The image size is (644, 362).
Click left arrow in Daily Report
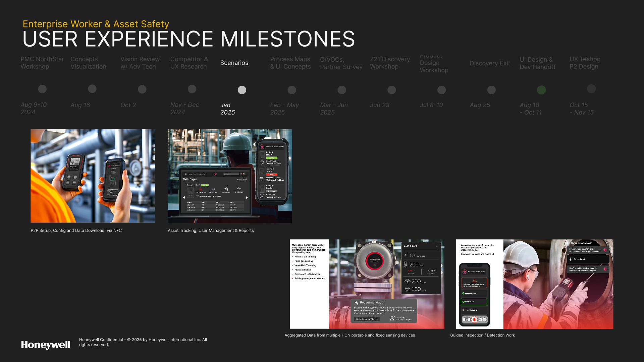(x=184, y=197)
